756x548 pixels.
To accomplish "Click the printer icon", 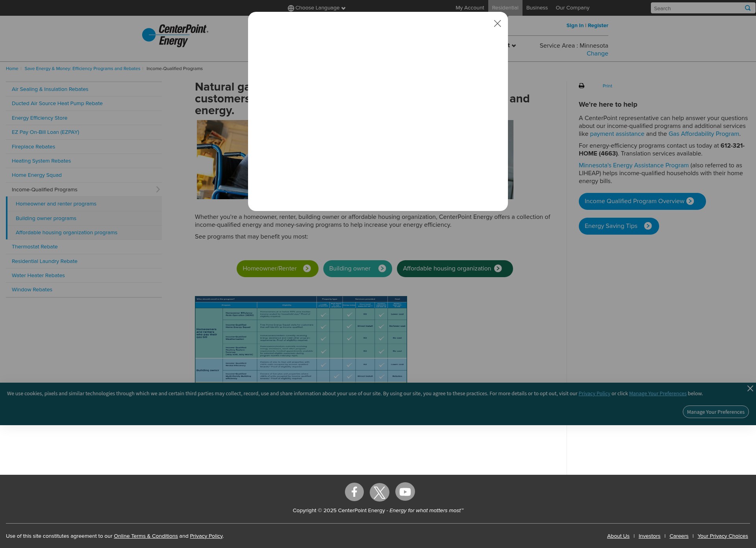I will tap(582, 86).
